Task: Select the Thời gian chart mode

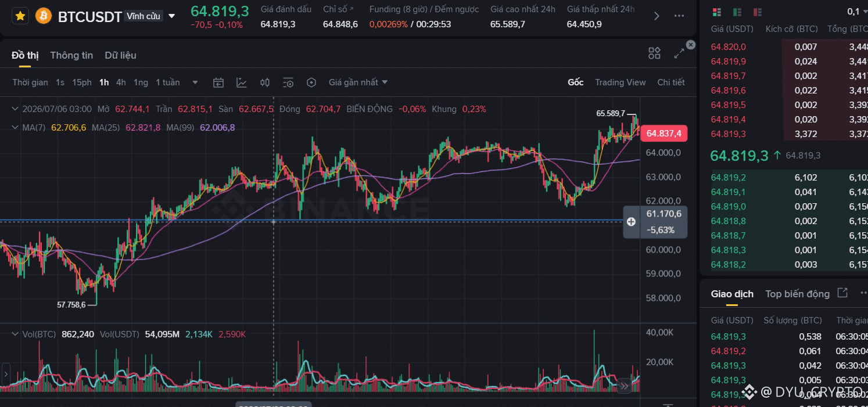Action: tap(30, 82)
